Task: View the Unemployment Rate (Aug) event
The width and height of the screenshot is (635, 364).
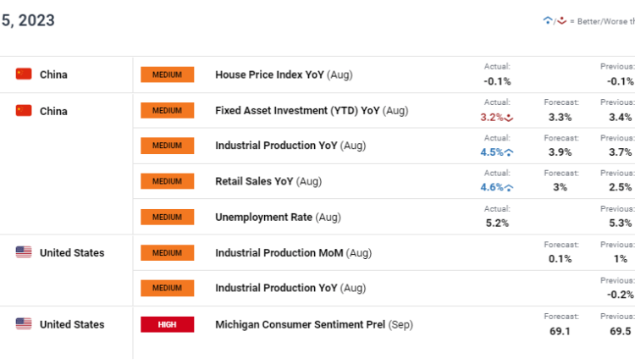Action: point(278,217)
